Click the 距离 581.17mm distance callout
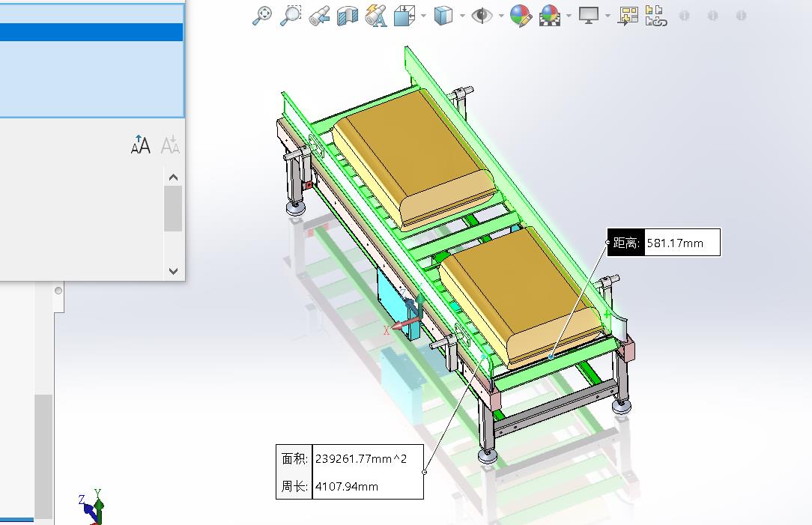The width and height of the screenshot is (812, 525). tap(664, 243)
